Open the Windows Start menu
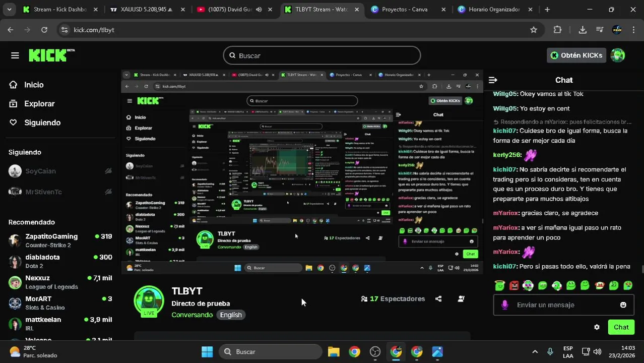The width and height of the screenshot is (644, 363). pyautogui.click(x=207, y=352)
